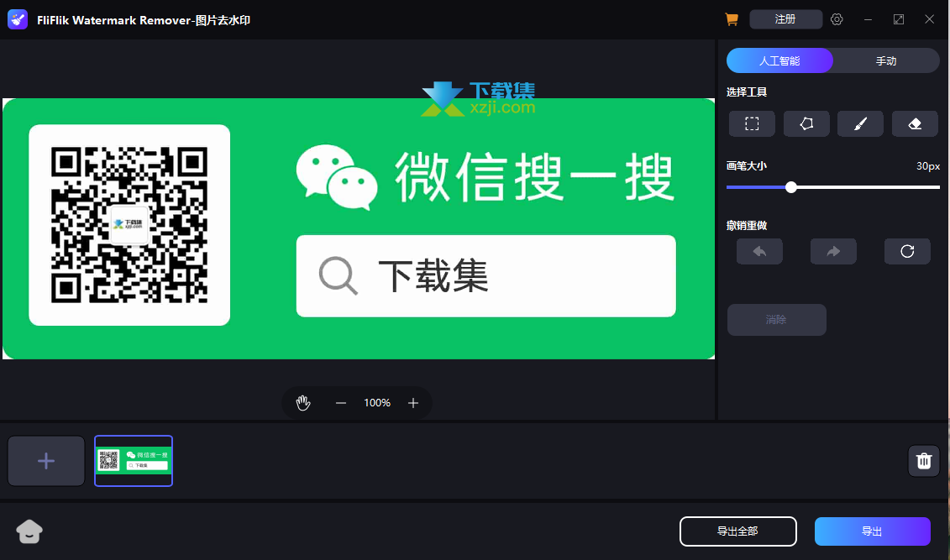The width and height of the screenshot is (950, 560).
Task: Click the 导出 export button
Action: coord(873,531)
